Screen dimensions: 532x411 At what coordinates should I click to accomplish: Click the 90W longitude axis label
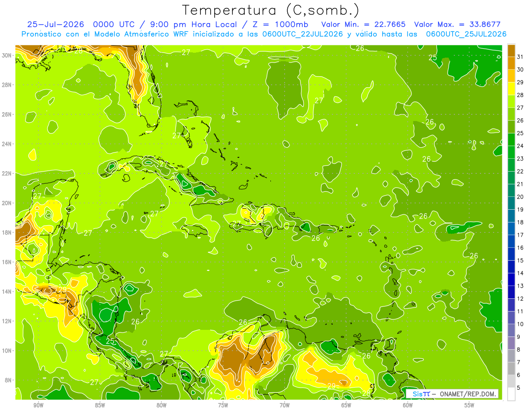(38, 406)
